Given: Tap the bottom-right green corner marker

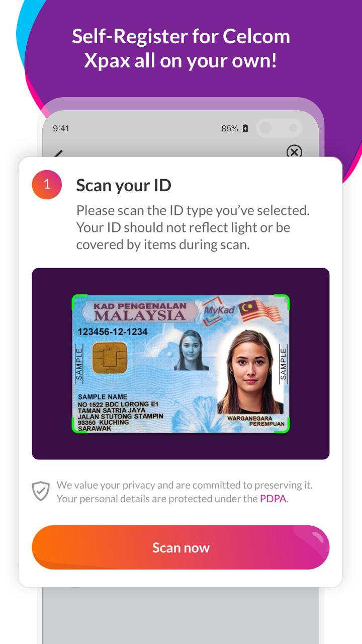Looking at the screenshot, I should pyautogui.click(x=282, y=425).
